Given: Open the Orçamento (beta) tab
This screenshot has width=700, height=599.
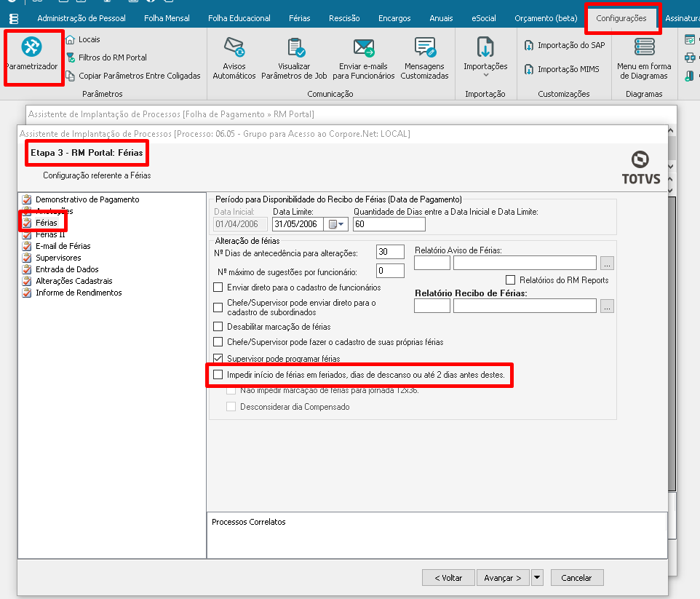Looking at the screenshot, I should click(546, 18).
